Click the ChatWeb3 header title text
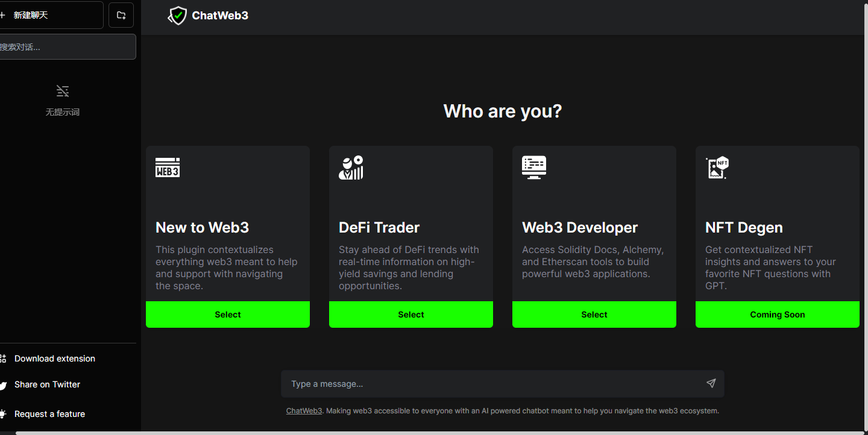This screenshot has width=868, height=435. point(220,16)
